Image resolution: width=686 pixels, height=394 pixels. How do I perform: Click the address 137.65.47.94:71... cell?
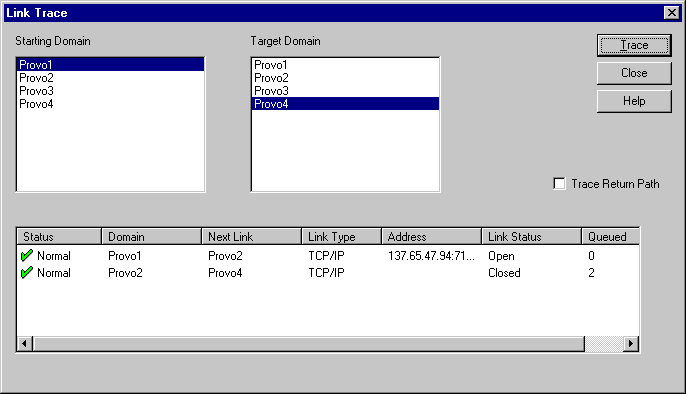tap(431, 256)
